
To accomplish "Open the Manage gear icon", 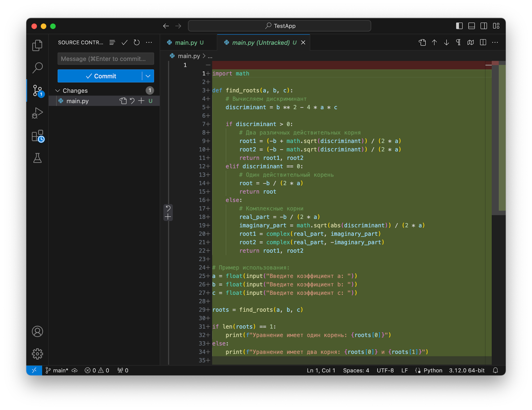I will click(37, 354).
